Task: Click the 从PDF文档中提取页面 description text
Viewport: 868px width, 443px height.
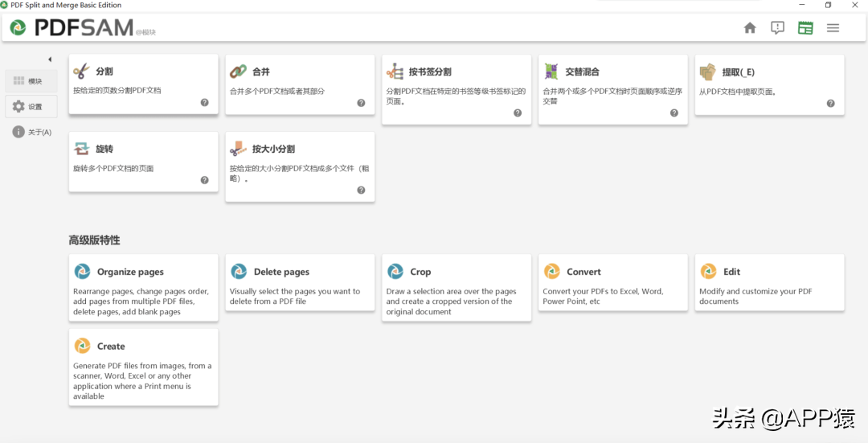Action: [737, 92]
